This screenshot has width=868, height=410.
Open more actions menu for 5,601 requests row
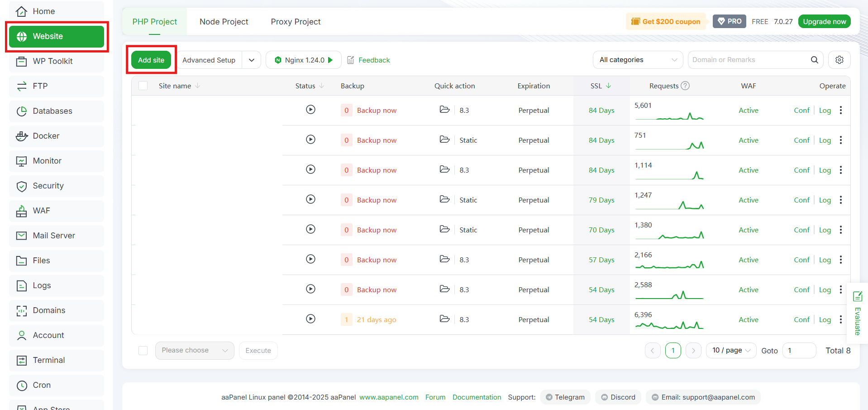841,110
